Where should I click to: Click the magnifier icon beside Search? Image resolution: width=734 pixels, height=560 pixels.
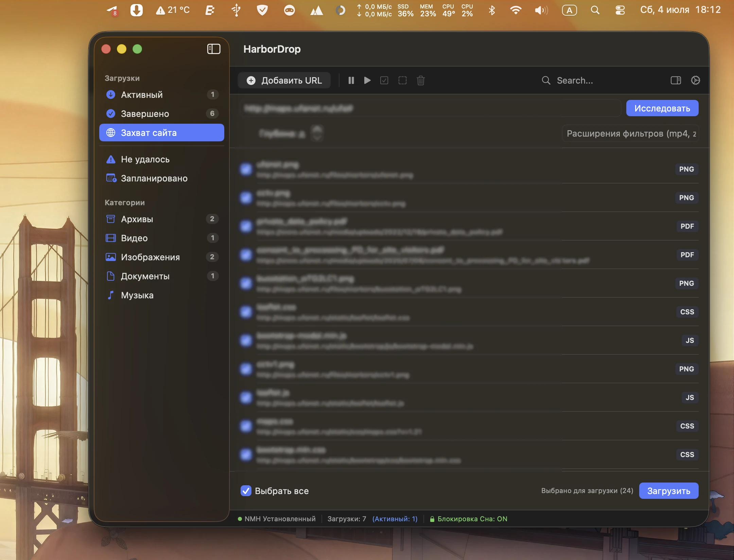546,81
